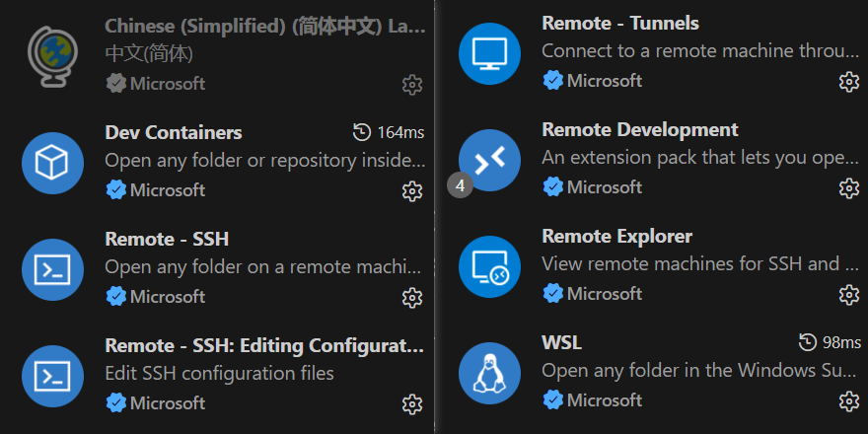Click the pack count badge showing 4
This screenshot has height=434, width=868.
tap(460, 186)
